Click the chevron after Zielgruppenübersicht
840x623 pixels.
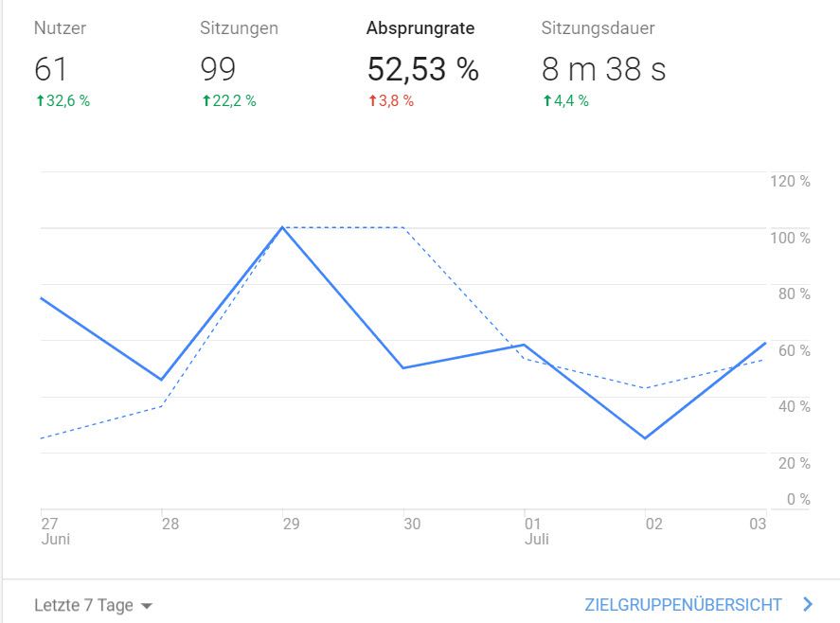(806, 604)
